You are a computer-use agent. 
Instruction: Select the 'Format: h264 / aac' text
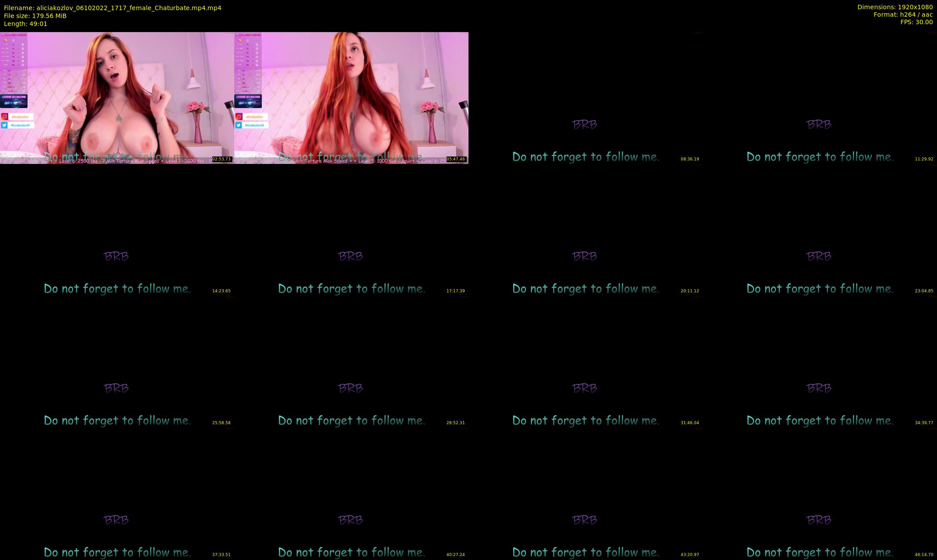(903, 15)
